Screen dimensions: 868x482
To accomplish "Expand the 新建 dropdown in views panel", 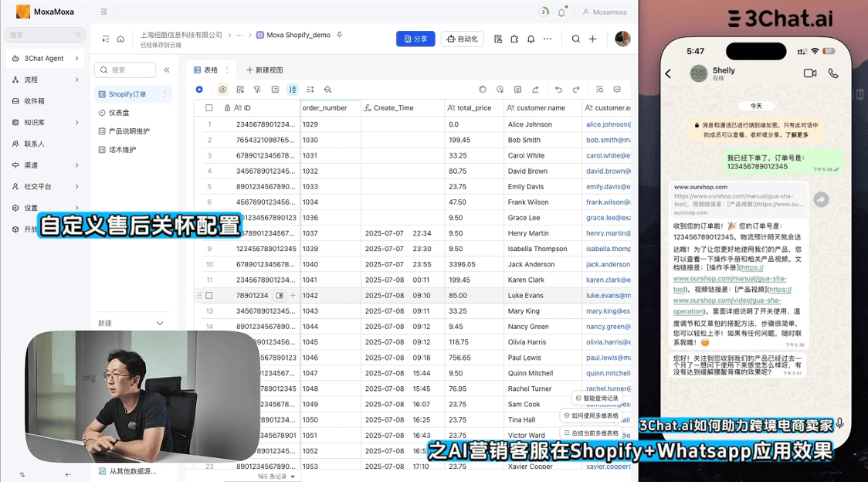I will 160,323.
